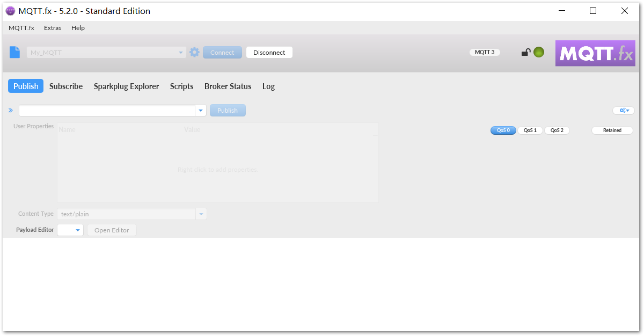The width and height of the screenshot is (644, 336).
Task: Click the Open Editor button
Action: [x=112, y=230]
